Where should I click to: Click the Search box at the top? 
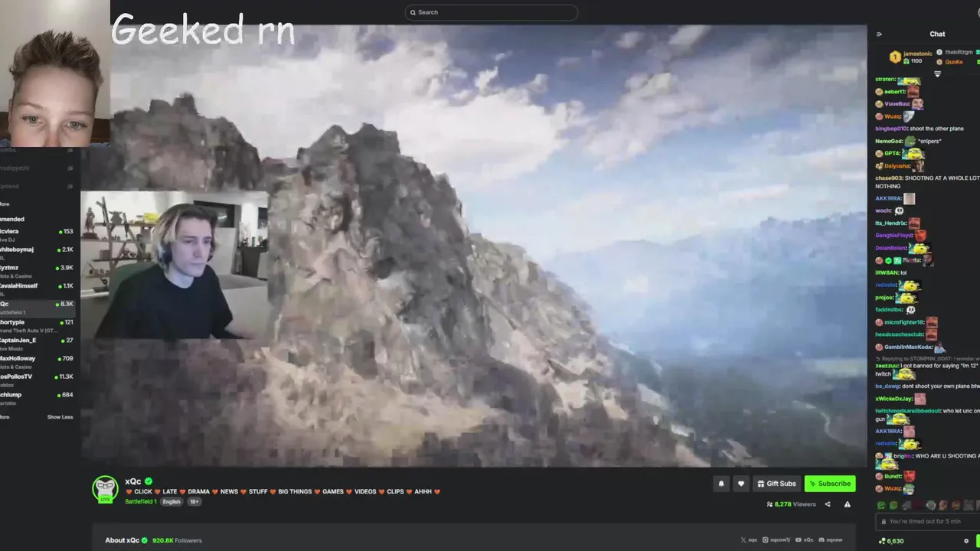(491, 12)
